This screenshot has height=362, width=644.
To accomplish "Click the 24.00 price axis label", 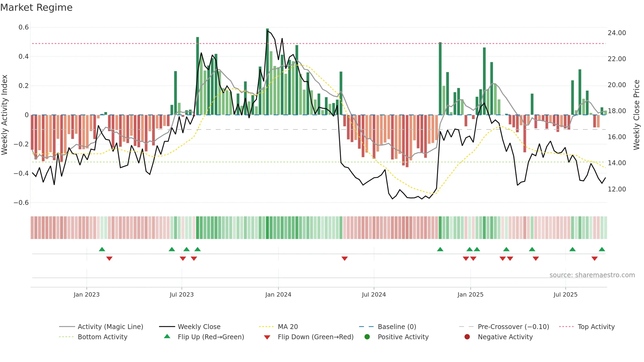I will pyautogui.click(x=617, y=33).
